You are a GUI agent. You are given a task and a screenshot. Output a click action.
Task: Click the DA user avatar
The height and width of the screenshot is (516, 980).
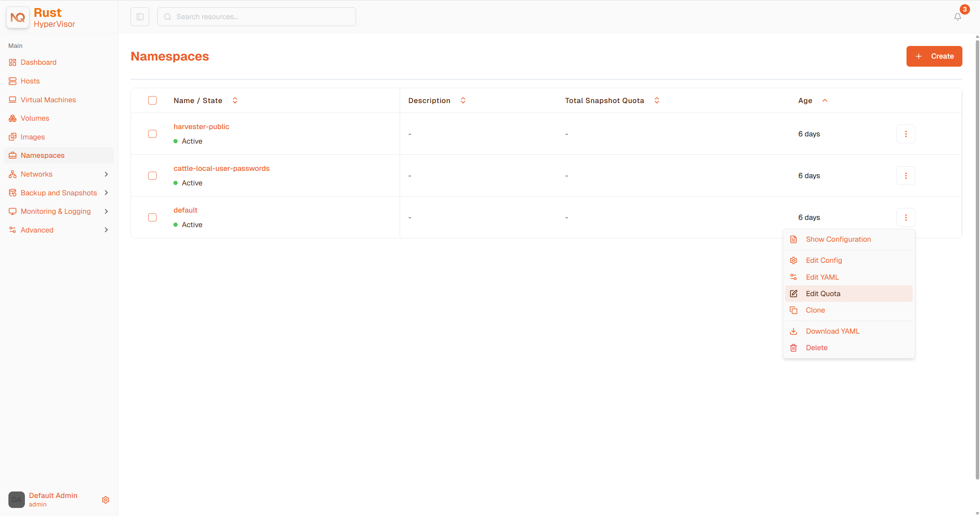pos(16,500)
